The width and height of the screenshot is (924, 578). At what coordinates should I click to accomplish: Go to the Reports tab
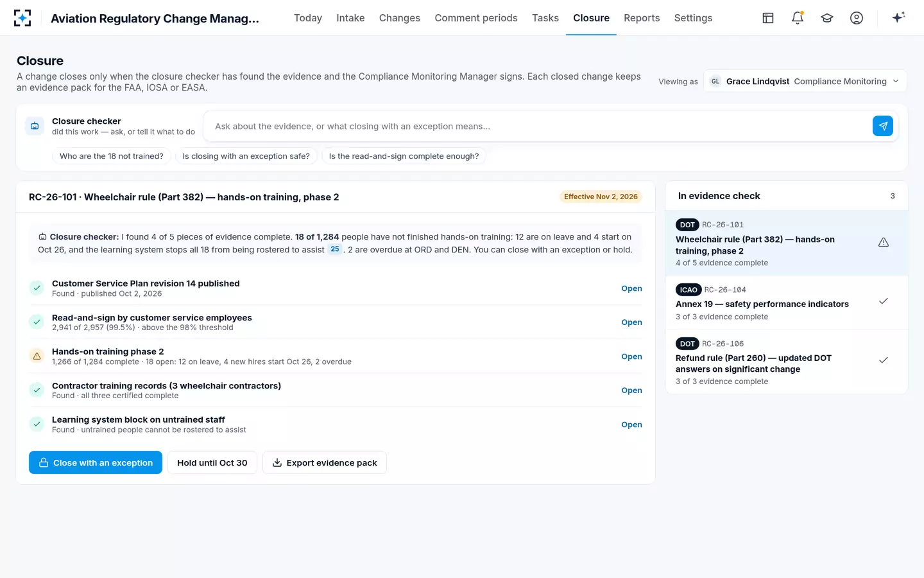[x=642, y=18]
